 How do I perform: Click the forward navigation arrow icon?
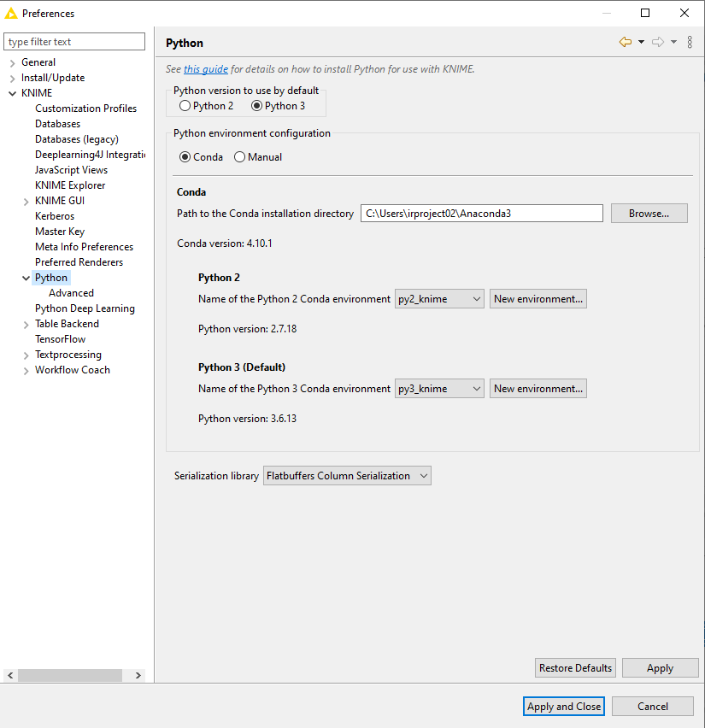658,42
